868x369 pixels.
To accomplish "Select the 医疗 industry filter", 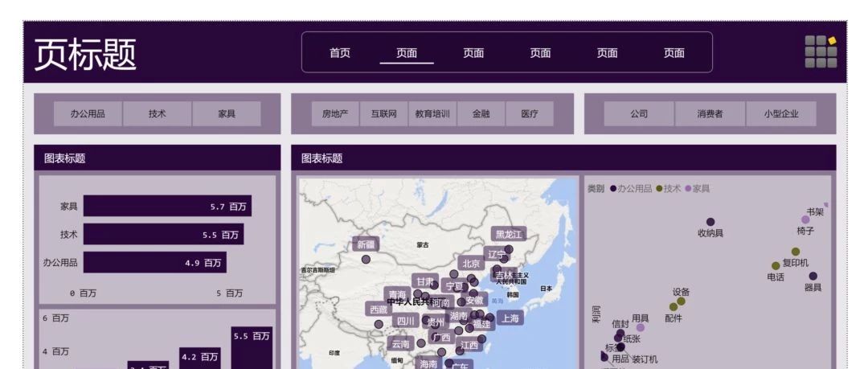I will 530,113.
